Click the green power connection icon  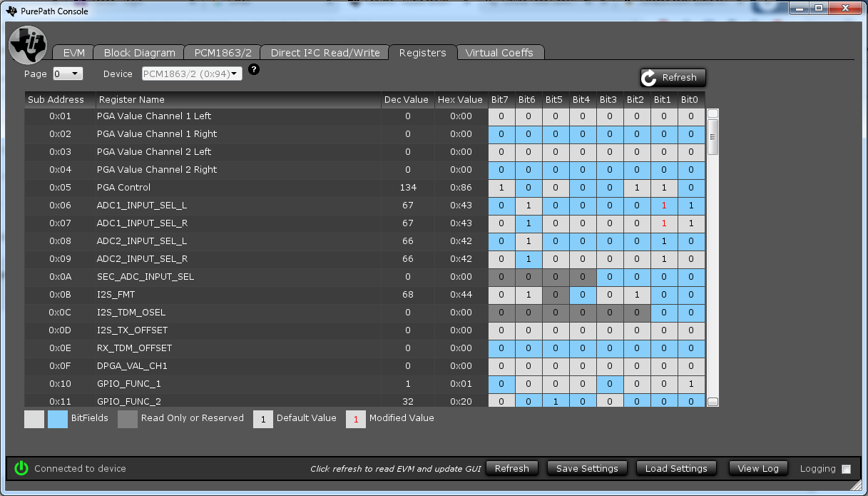tap(21, 468)
